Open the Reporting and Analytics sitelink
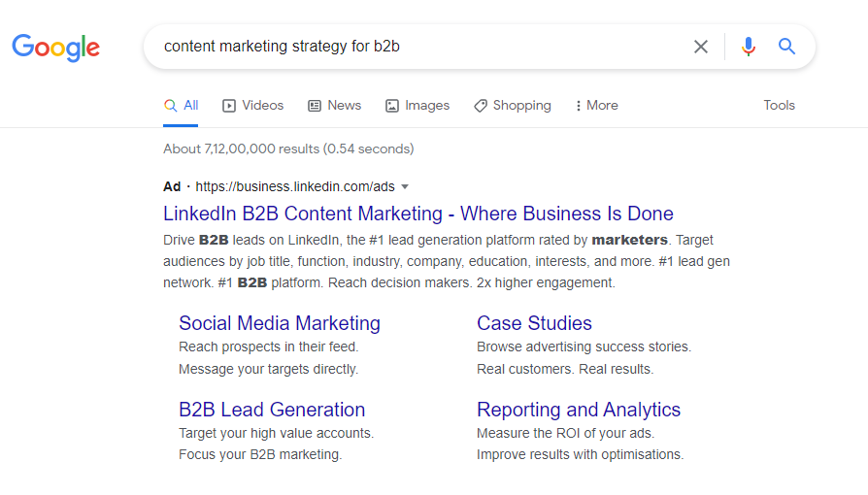 (x=579, y=410)
